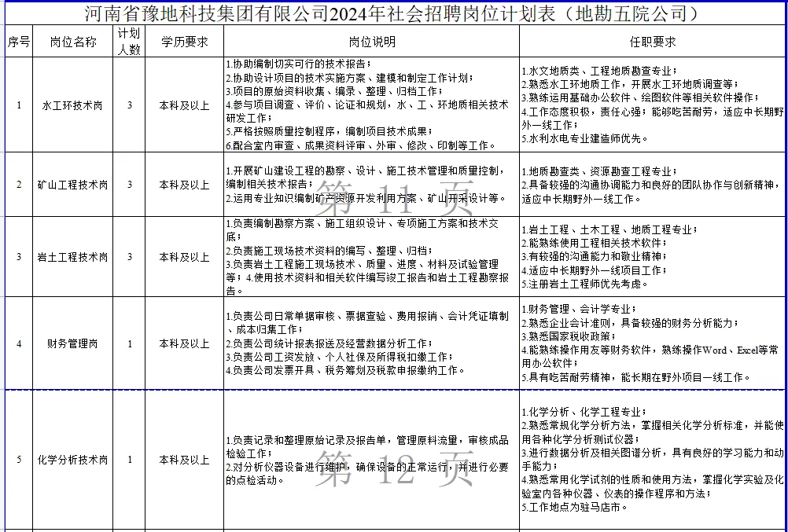Click 计划人数 value for 财务管理岗
This screenshot has width=788, height=532.
pos(129,343)
